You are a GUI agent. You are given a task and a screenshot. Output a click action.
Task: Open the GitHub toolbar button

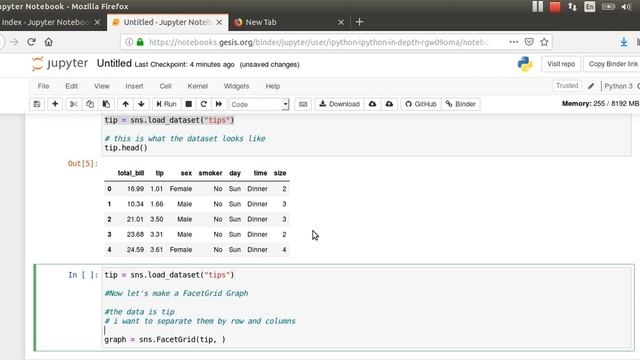point(421,104)
